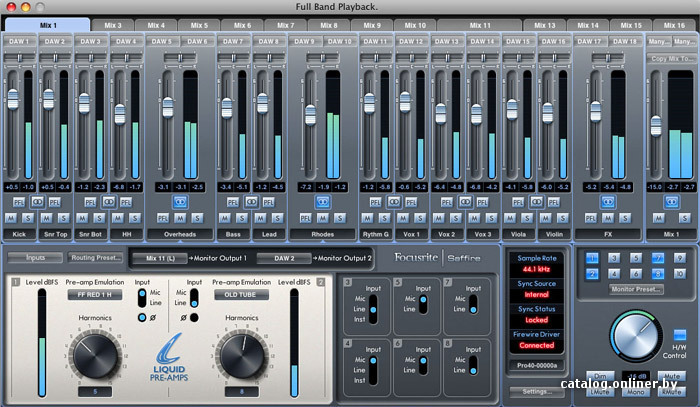This screenshot has height=407, width=700.
Task: Click the monitor volume knob
Action: tap(636, 336)
